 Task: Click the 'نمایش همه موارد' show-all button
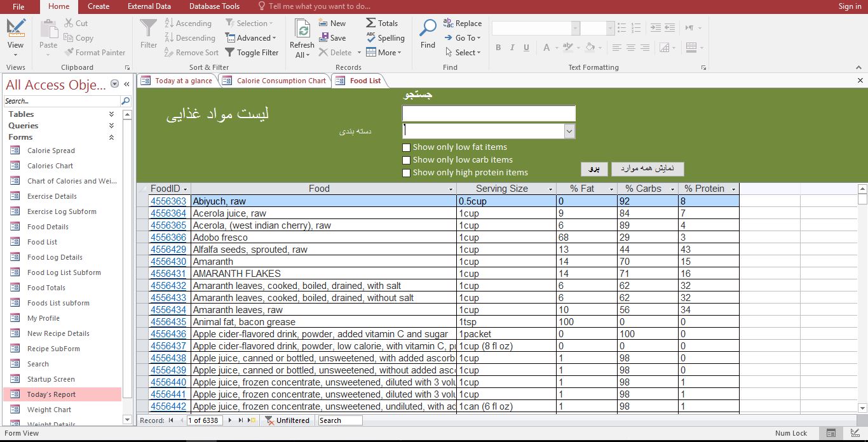(648, 169)
